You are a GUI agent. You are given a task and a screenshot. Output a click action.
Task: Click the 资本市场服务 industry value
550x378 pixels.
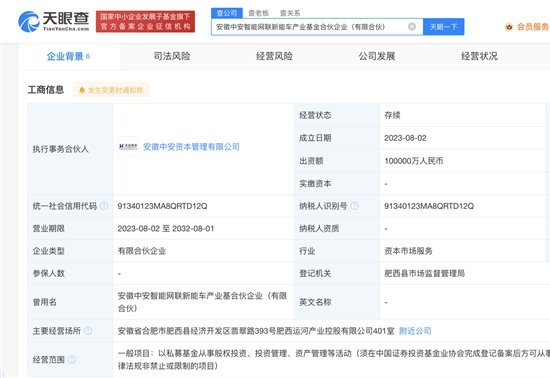pyautogui.click(x=408, y=251)
